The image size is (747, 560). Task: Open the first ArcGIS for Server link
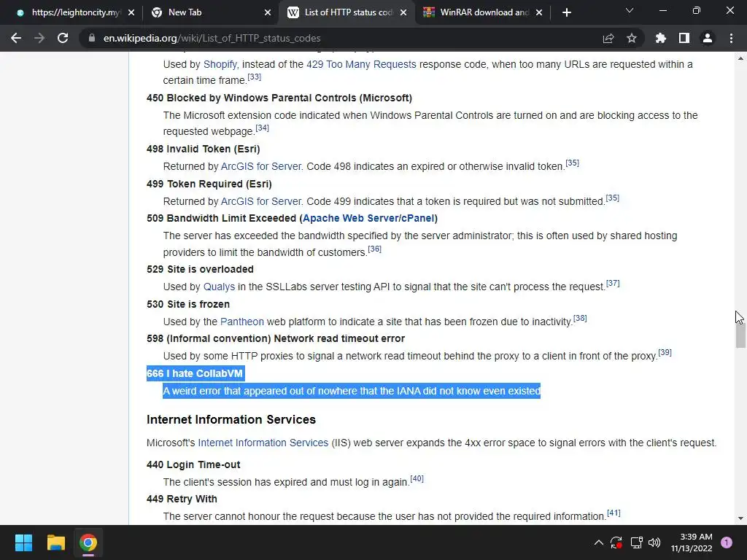[261, 167]
